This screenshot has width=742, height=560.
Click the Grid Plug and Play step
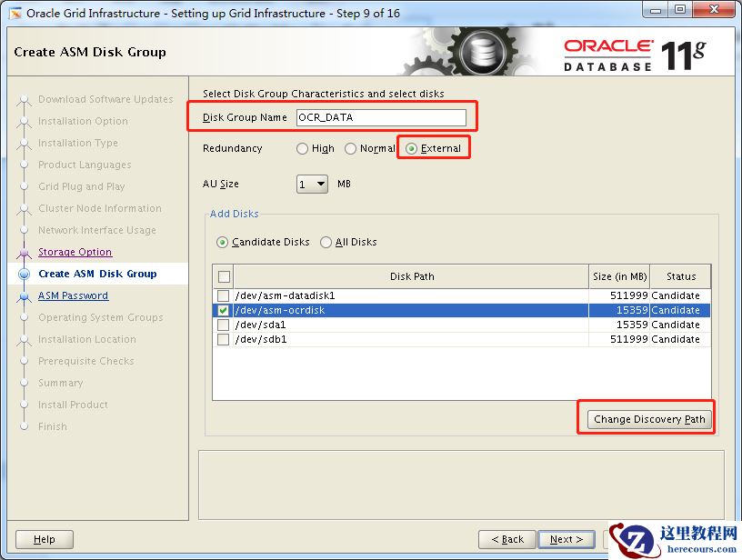(x=82, y=186)
